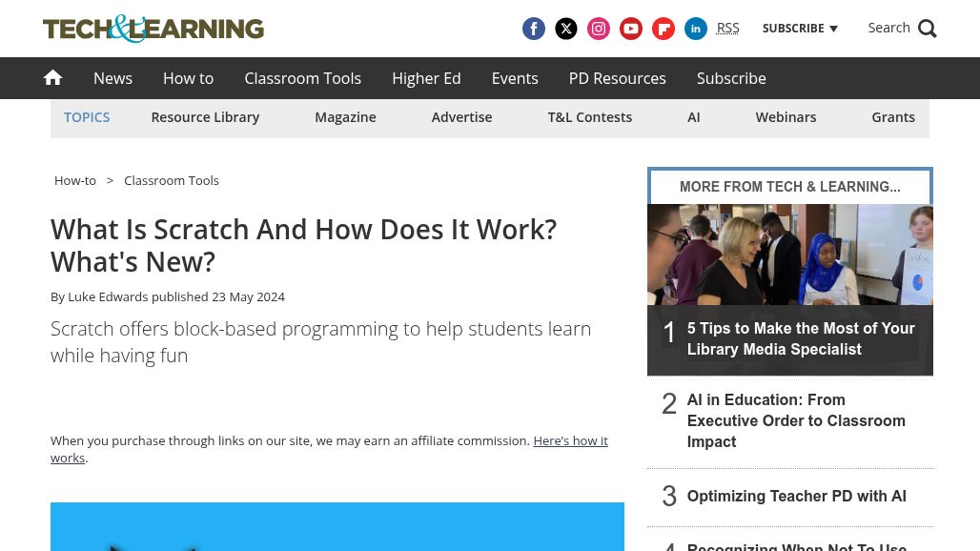980x551 pixels.
Task: Click the TOPICS label
Action: (x=87, y=117)
